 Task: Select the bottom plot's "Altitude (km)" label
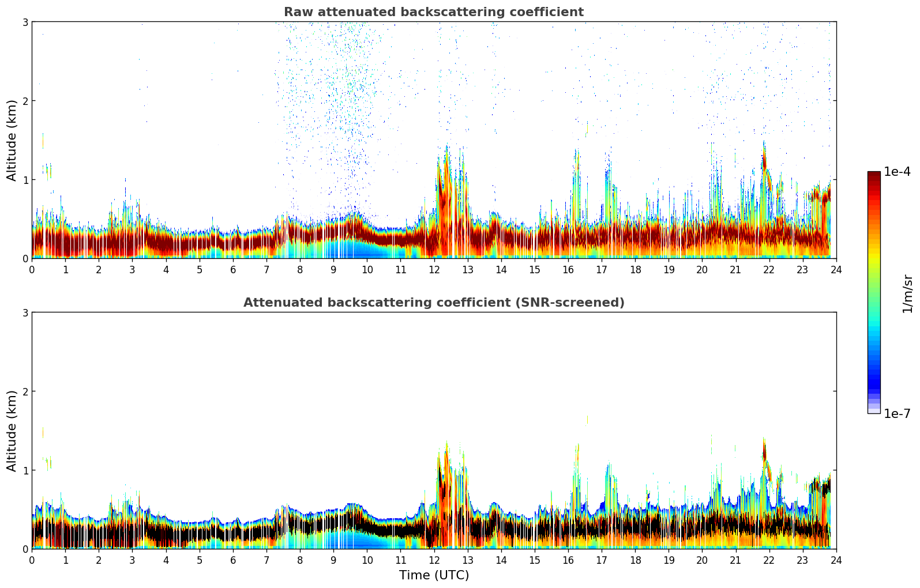(x=12, y=431)
